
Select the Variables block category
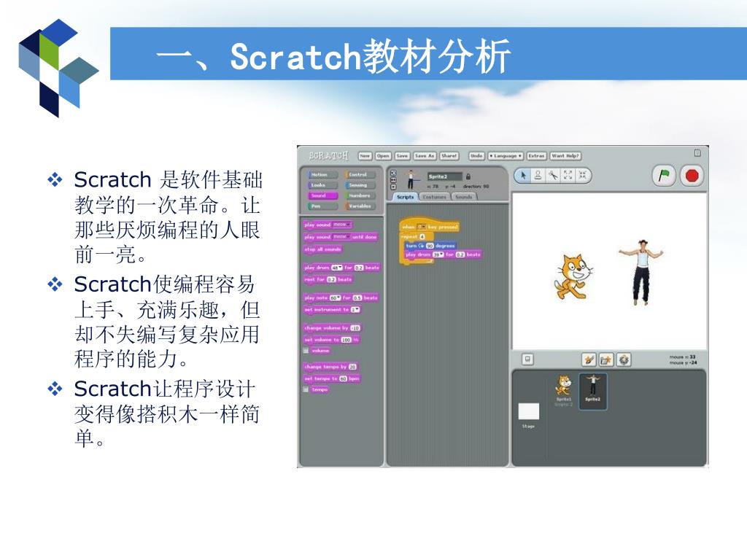point(360,206)
